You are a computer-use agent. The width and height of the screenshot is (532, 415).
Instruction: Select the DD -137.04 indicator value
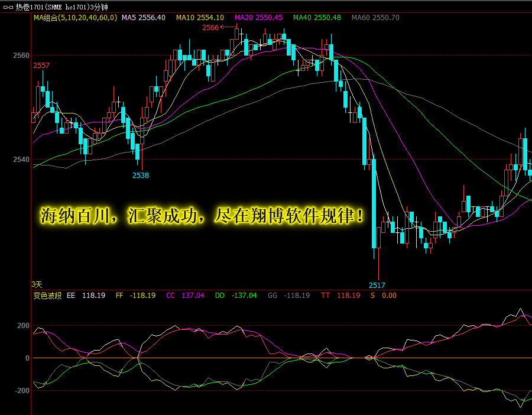(x=236, y=296)
